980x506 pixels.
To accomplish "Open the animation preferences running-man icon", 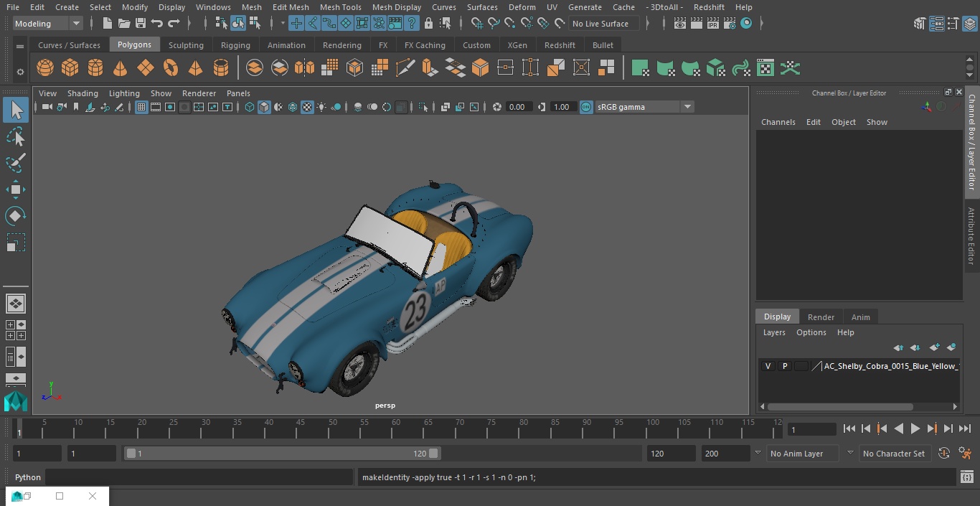I will coord(966,454).
